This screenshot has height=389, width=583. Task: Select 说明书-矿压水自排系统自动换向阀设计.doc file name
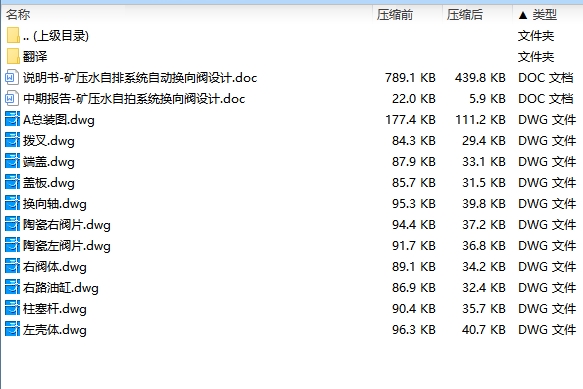[x=140, y=78]
